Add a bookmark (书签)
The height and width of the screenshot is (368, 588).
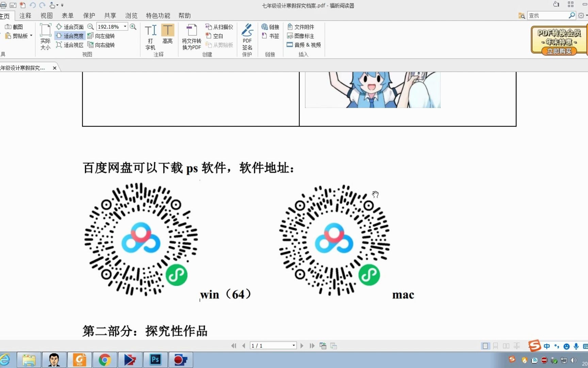[x=270, y=36]
